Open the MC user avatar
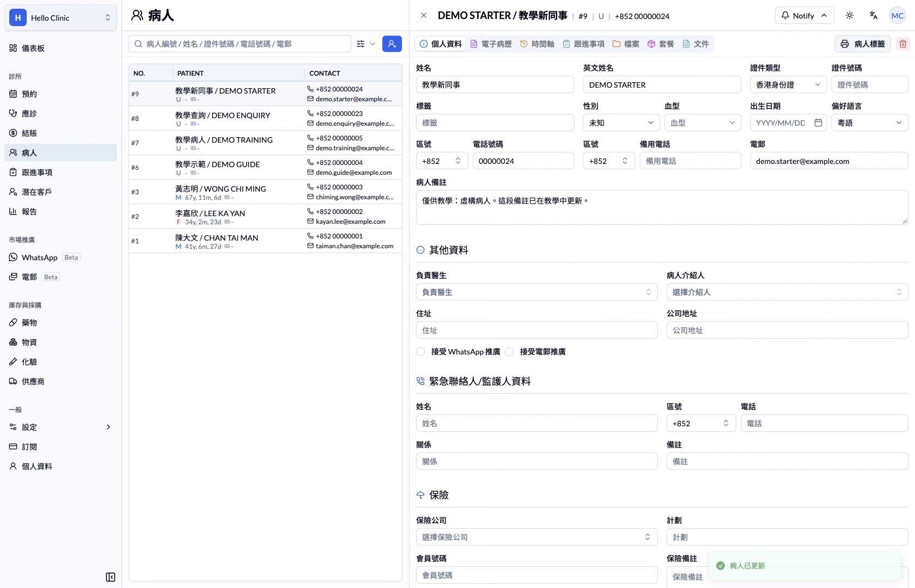 click(898, 16)
